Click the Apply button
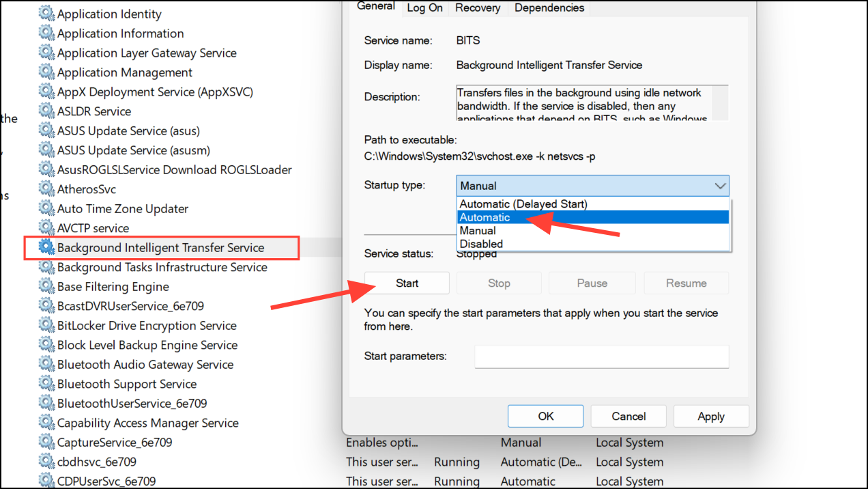Screen dimensions: 868x489 (x=710, y=416)
